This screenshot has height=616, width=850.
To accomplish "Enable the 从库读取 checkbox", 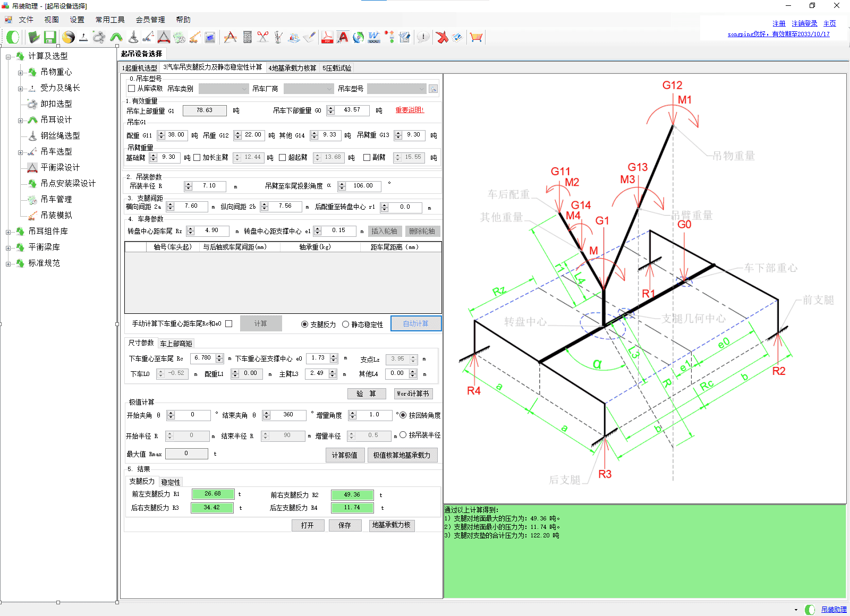I will (132, 89).
